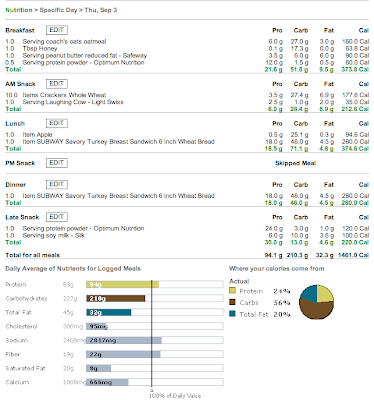Click the 'Thu, Sep 3' breadcrumb date

pyautogui.click(x=101, y=10)
